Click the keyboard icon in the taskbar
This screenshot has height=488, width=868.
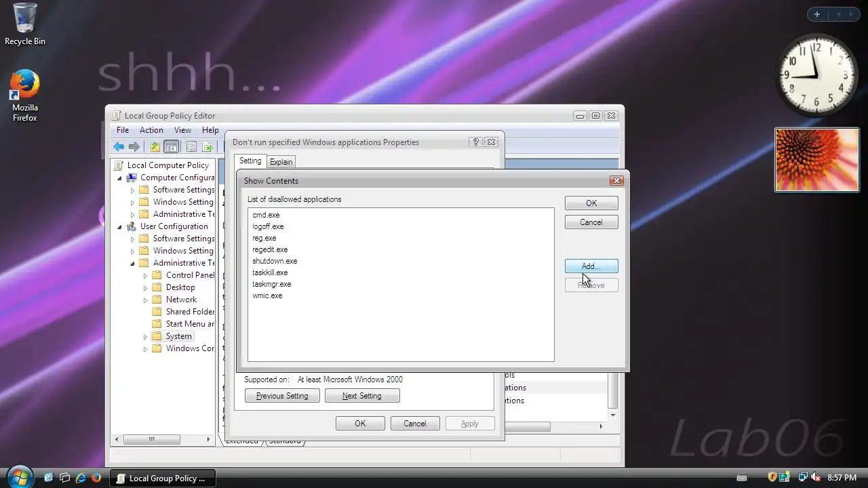point(742,479)
